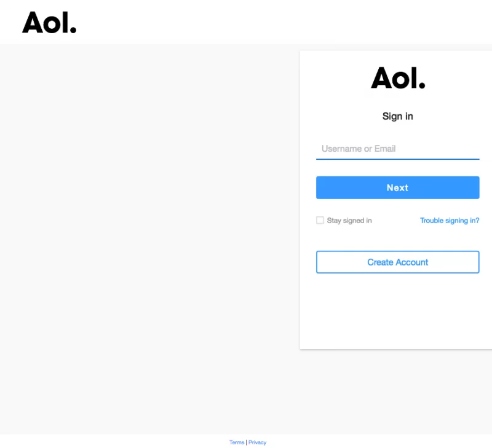Click the Aol logo in the top-left header
Image resolution: width=492 pixels, height=448 pixels.
tap(49, 23)
